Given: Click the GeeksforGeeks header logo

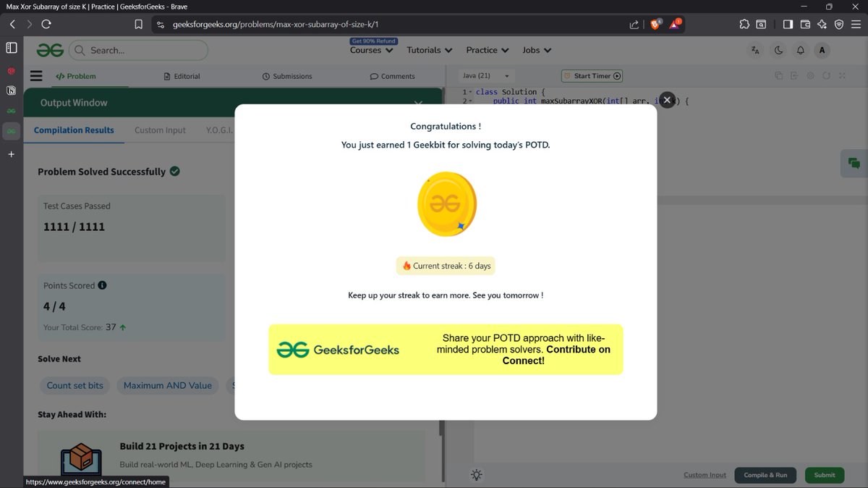Looking at the screenshot, I should [51, 50].
